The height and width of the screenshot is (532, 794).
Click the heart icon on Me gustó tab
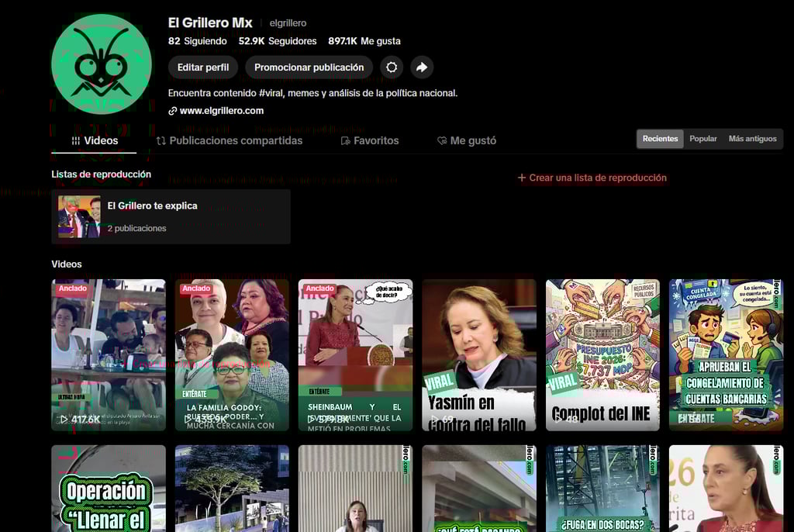[442, 141]
